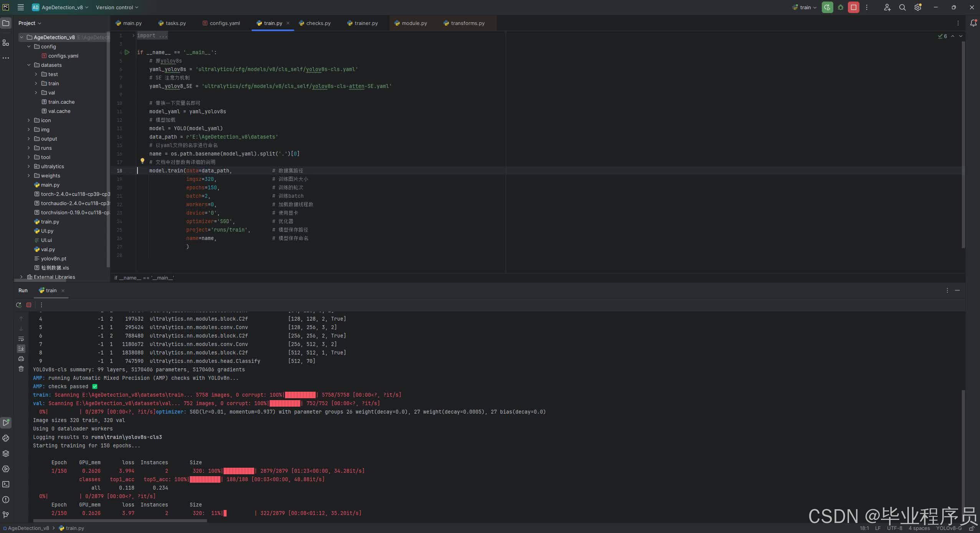Click the print icon in Run console
The image size is (980, 533).
tap(21, 359)
